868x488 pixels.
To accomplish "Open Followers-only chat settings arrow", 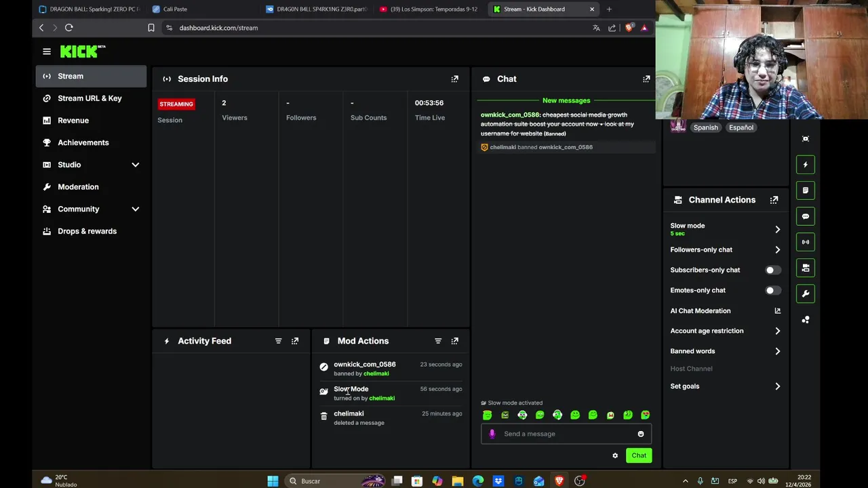I will (777, 249).
